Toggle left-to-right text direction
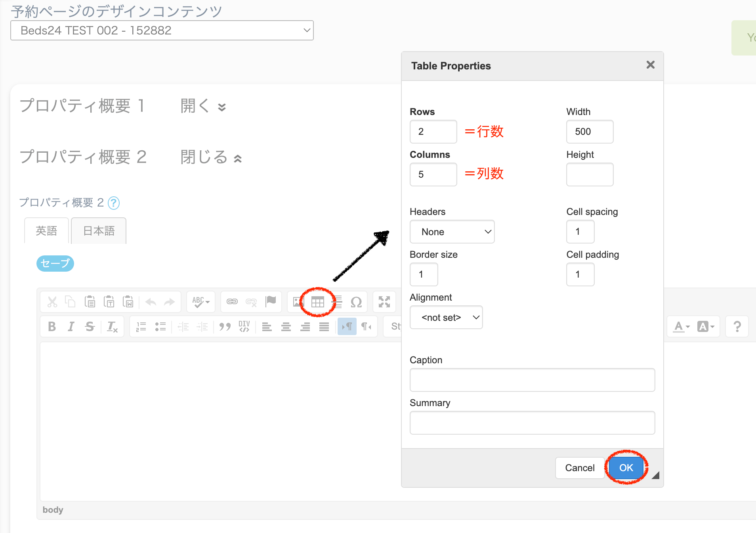Screen dimensions: 756x533 [347, 327]
